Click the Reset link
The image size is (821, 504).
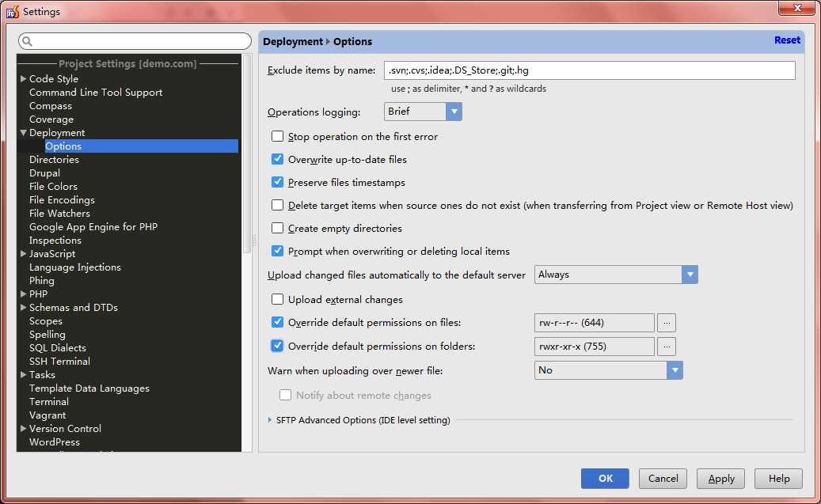pyautogui.click(x=787, y=40)
